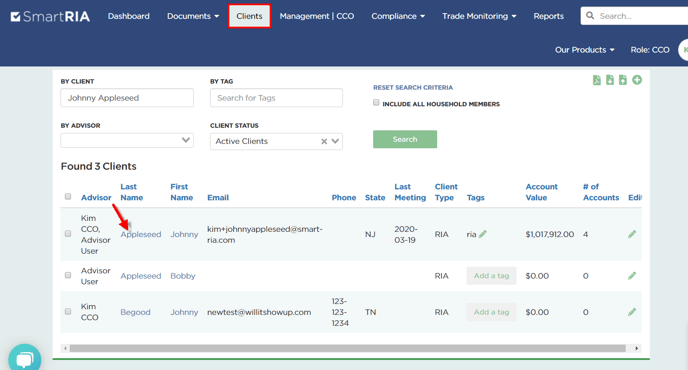The width and height of the screenshot is (688, 370).
Task: Focus the top Search box
Action: coord(634,16)
